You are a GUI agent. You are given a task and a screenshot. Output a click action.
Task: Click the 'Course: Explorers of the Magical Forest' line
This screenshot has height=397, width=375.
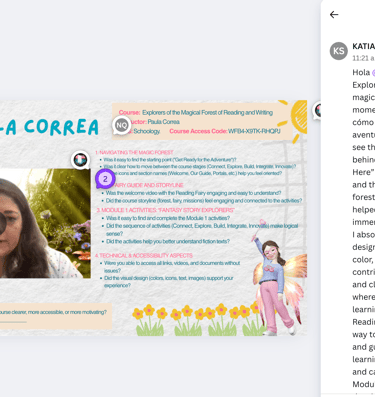(196, 113)
